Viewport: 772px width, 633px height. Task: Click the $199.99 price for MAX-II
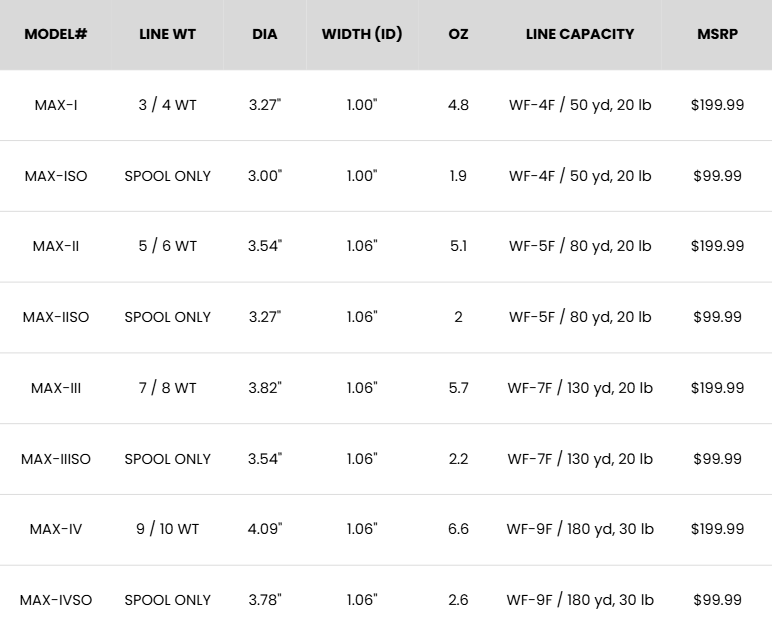point(717,246)
